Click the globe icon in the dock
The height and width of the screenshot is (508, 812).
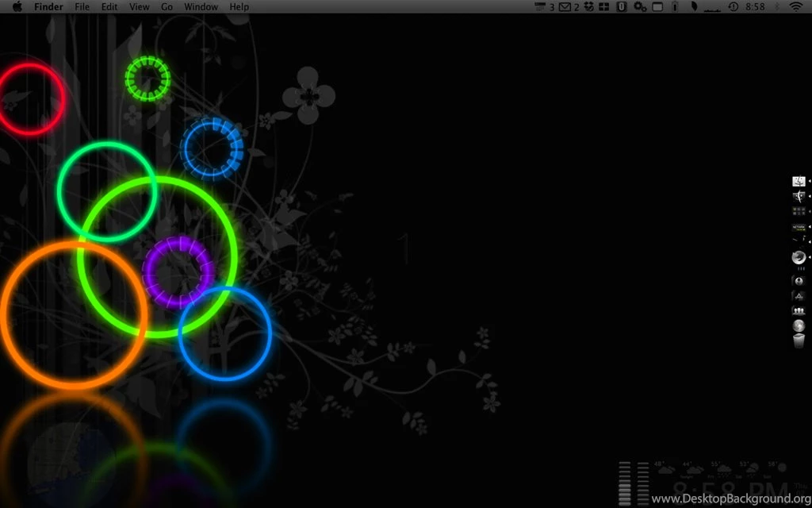point(799,325)
